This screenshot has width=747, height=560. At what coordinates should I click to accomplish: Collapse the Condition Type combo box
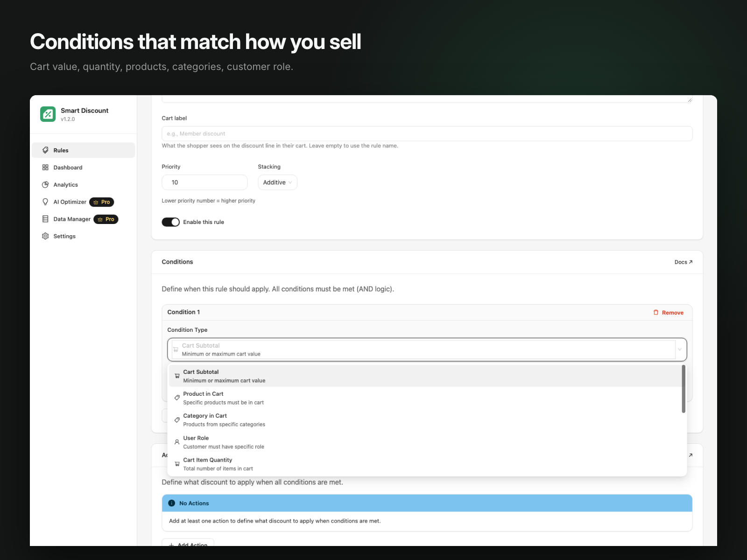(427, 350)
